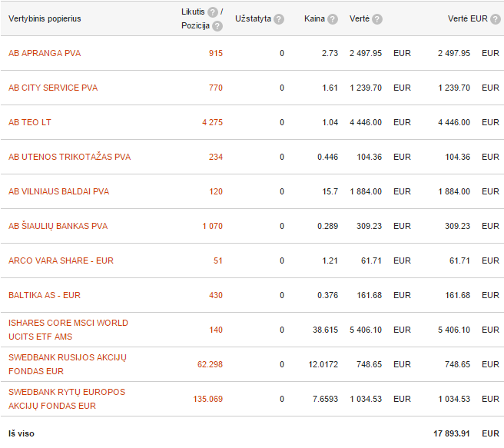Click price 2.73 in AB APRANGA row

point(330,53)
